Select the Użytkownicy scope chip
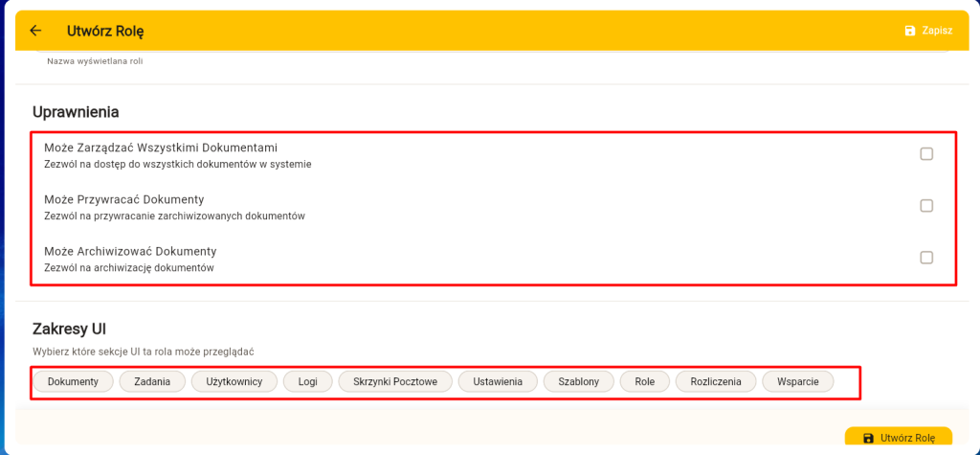Viewport: 980px width, 455px height. (x=234, y=382)
